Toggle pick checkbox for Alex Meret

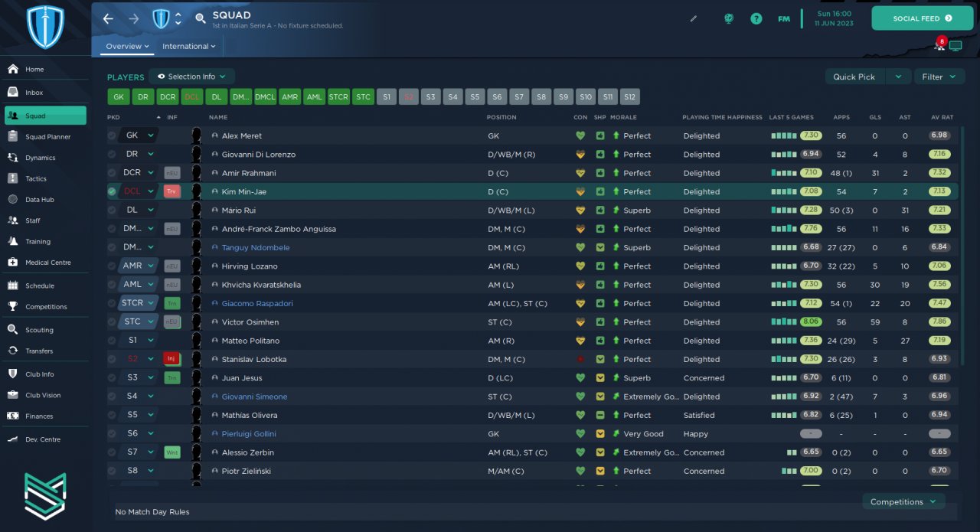[x=113, y=135]
